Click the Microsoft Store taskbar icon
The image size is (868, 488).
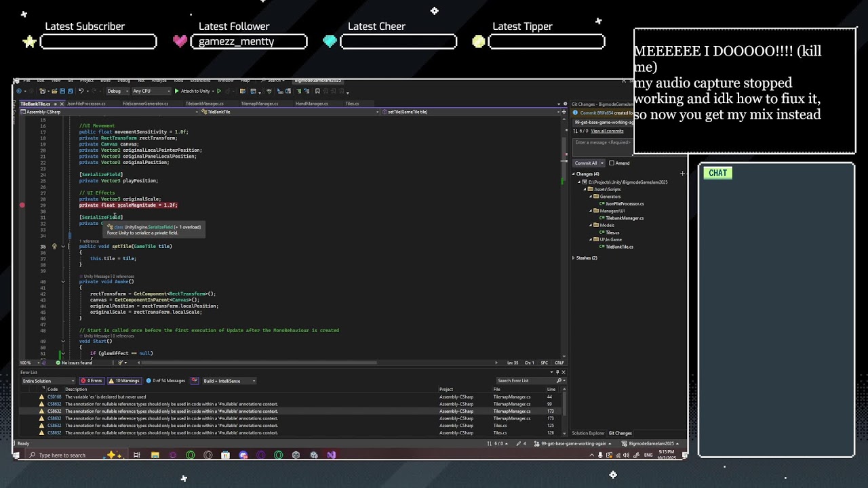(225, 455)
